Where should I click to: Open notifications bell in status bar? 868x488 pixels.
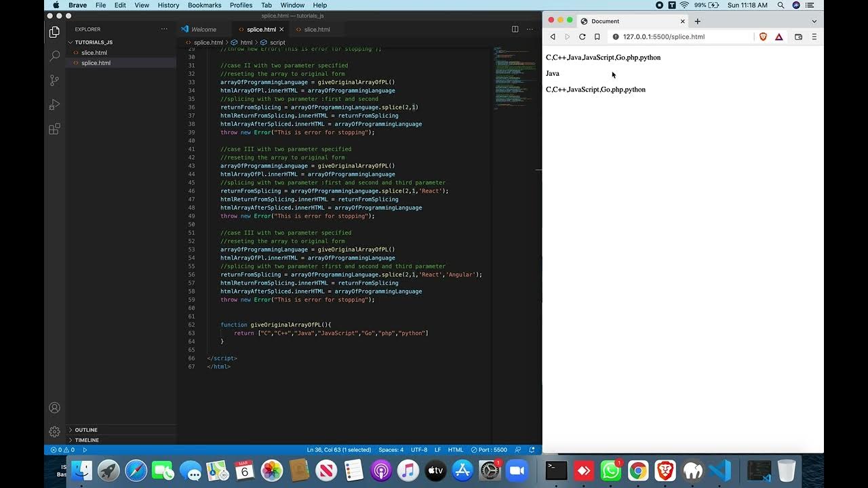(x=532, y=449)
